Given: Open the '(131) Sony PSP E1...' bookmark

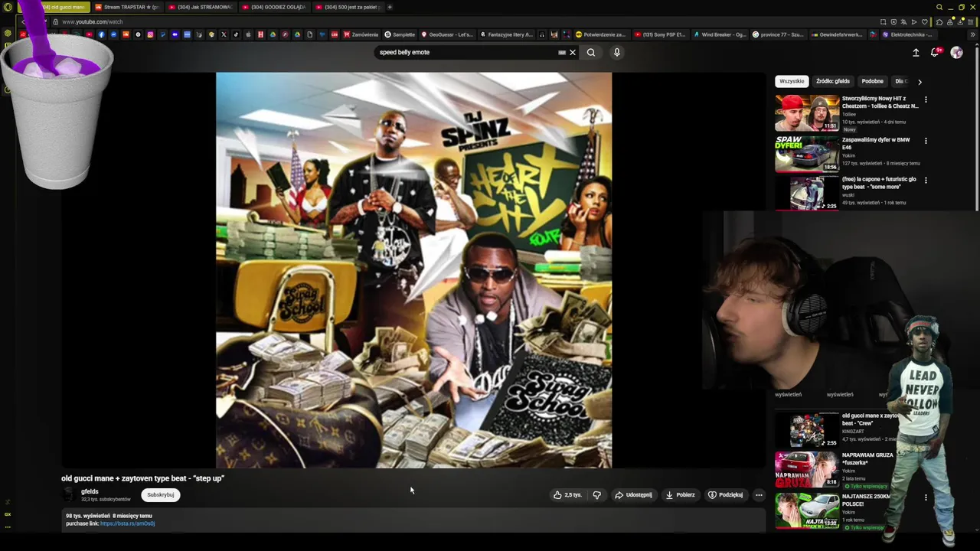Looking at the screenshot, I should click(x=660, y=34).
